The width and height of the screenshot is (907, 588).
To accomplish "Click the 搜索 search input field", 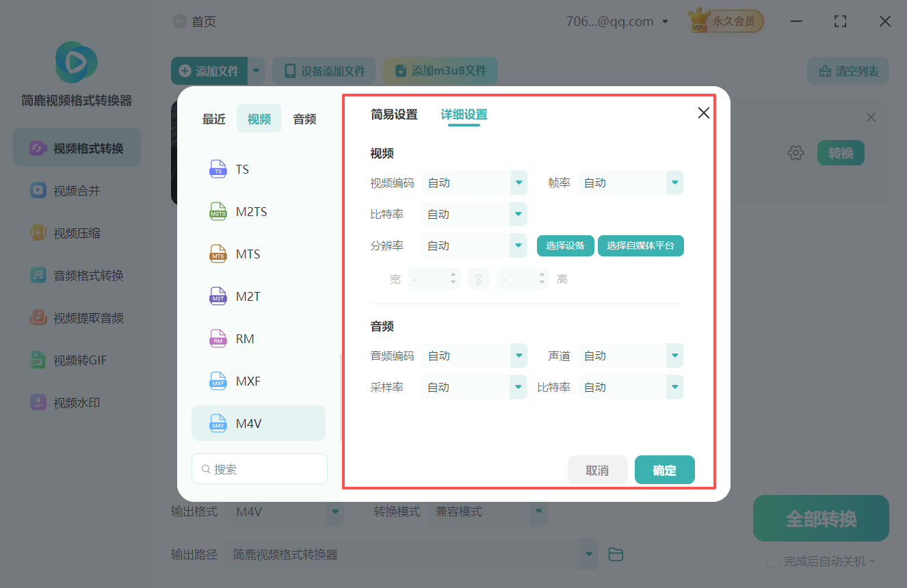I will tap(259, 468).
